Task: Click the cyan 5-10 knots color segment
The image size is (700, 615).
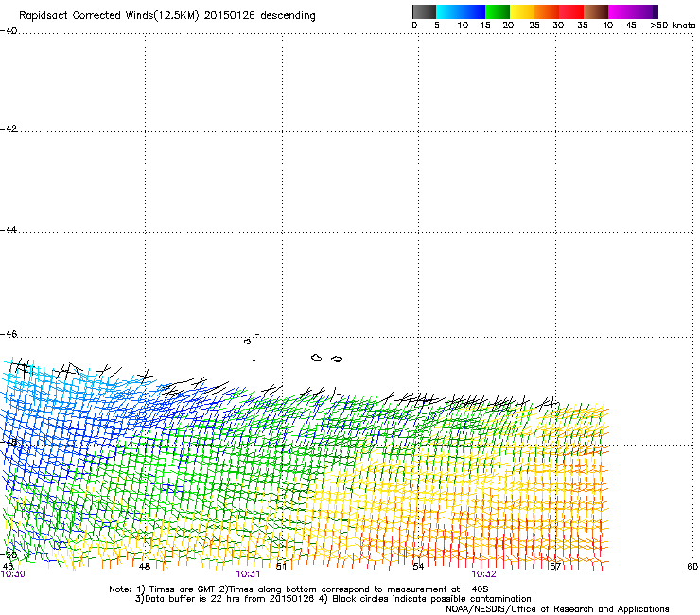Action: pyautogui.click(x=448, y=11)
